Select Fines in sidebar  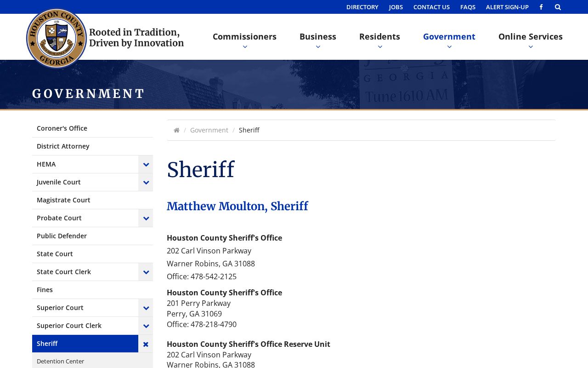[92, 290]
